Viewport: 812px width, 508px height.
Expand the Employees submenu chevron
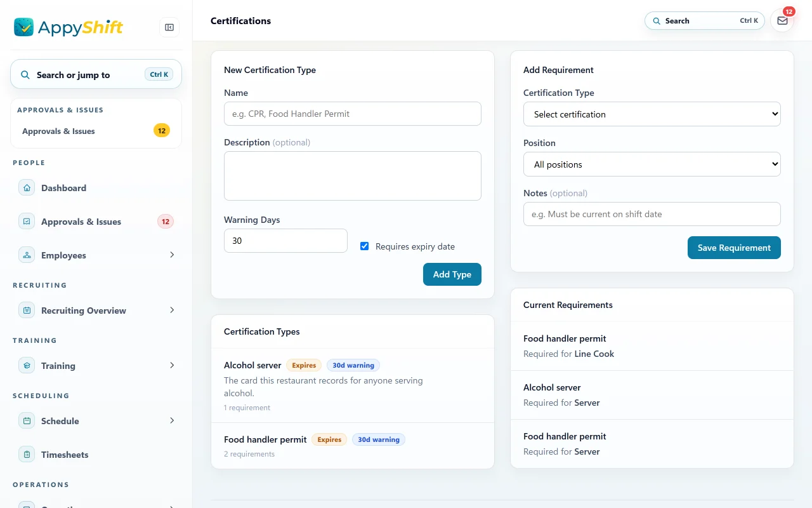[x=172, y=255]
